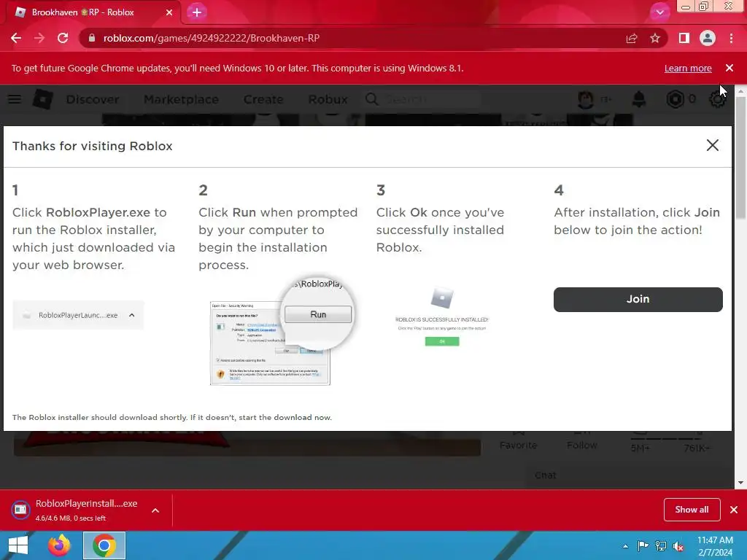Click the Favorite label under the game
This screenshot has width=747, height=560.
click(519, 446)
